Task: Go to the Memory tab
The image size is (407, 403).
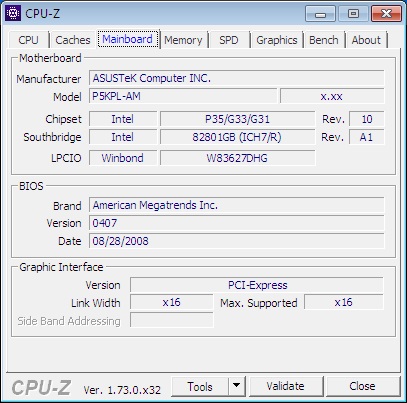Action: 183,40
